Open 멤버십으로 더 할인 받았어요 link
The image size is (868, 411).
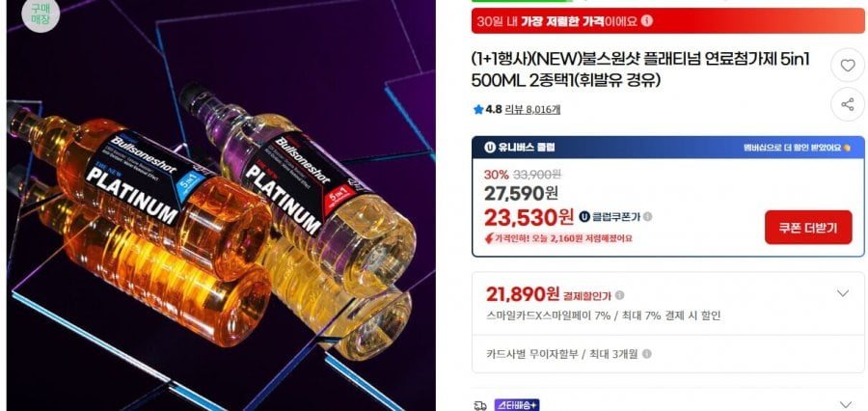point(797,148)
